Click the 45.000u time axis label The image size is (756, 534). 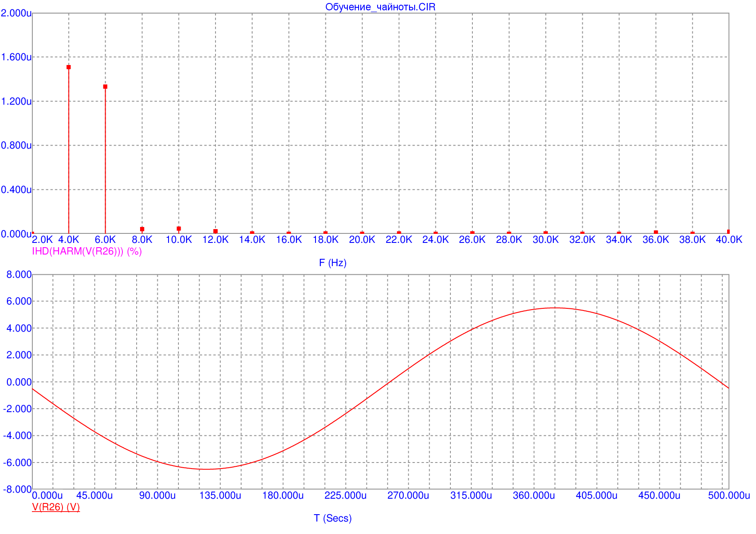coord(94,495)
